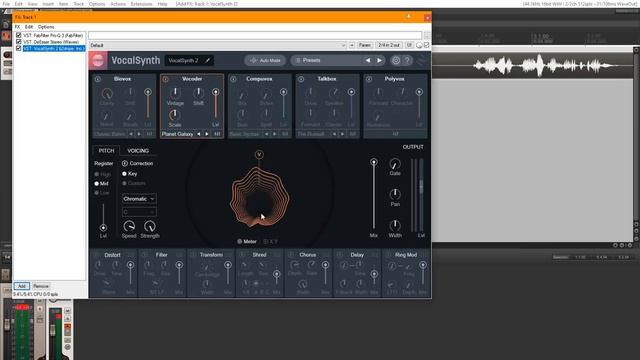Click the pitch Strength knob
The height and width of the screenshot is (360, 640).
coord(150,226)
